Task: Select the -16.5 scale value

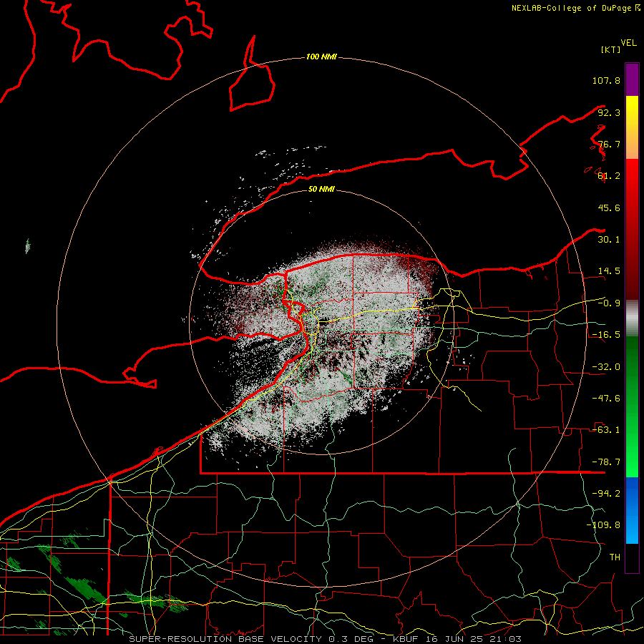Action: pyautogui.click(x=606, y=335)
